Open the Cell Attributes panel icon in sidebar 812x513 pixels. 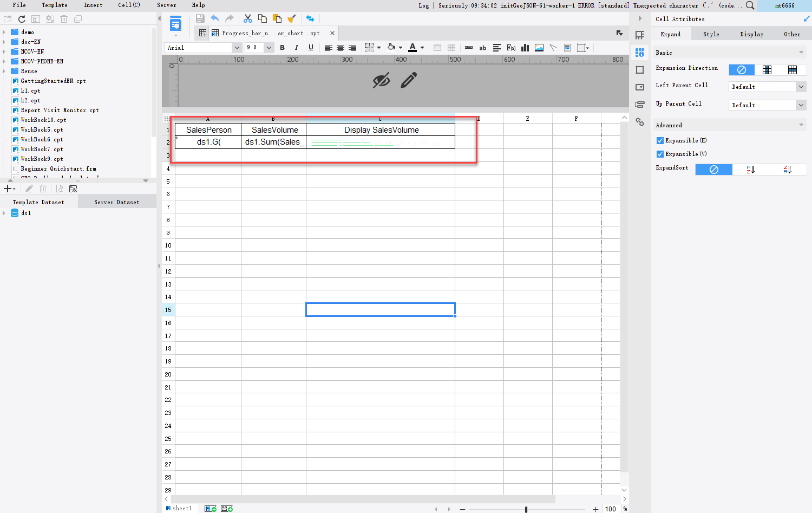click(640, 52)
